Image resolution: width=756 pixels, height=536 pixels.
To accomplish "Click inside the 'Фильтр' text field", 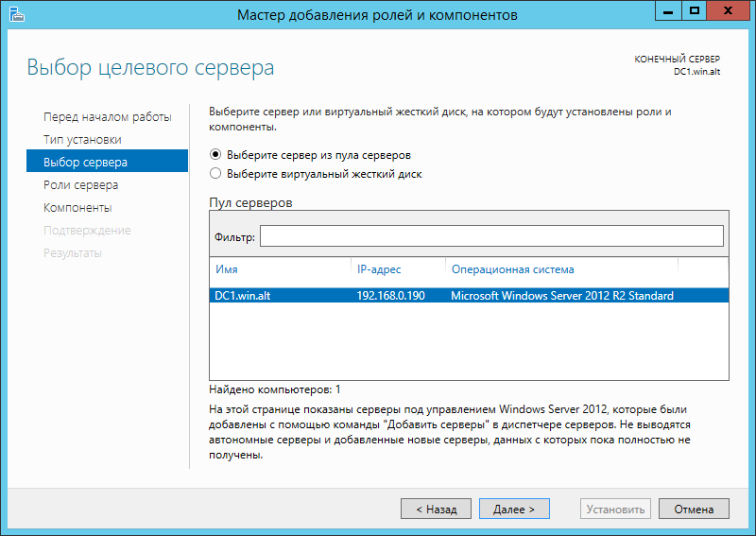I will pos(490,236).
